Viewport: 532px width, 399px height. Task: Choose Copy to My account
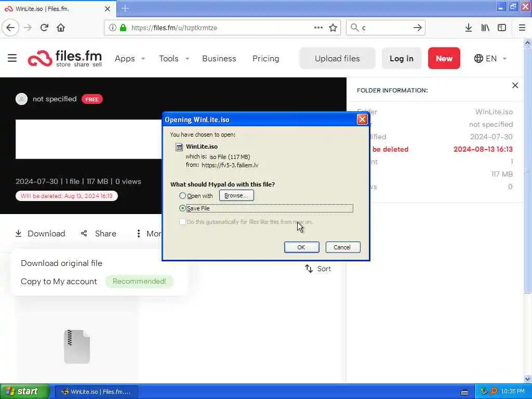click(59, 282)
